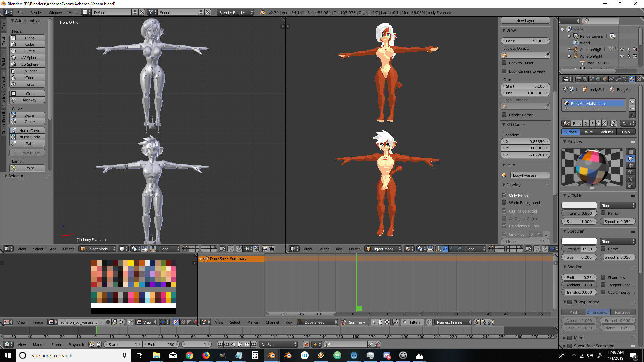Image resolution: width=644 pixels, height=362 pixels.
Task: Enable Diffuse Ramp checkbox
Action: [x=603, y=213]
